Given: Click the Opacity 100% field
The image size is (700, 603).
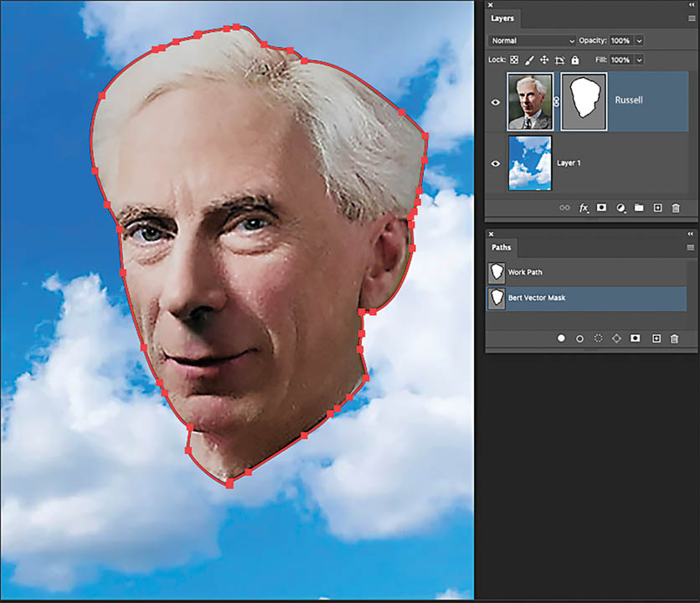Looking at the screenshot, I should coord(620,41).
